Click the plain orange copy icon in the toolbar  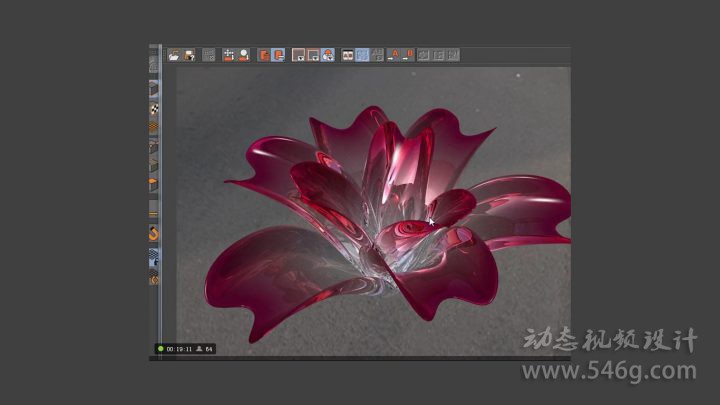tap(264, 56)
